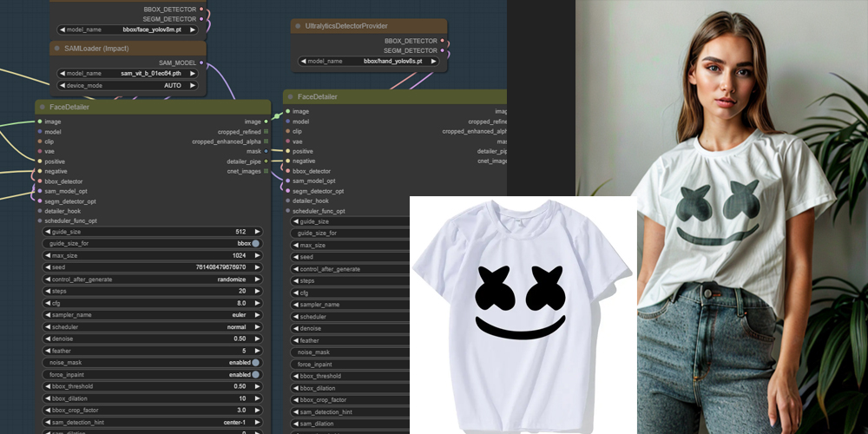Click left arrow of bbox_threshold on T-shirt-covered FaceDetailer
The height and width of the screenshot is (434, 868).
[x=296, y=376]
